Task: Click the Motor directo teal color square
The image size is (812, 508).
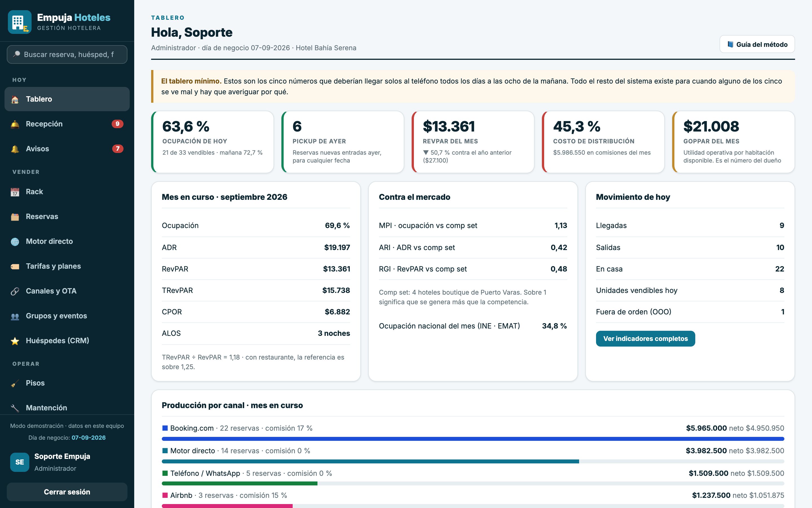Action: [x=165, y=450]
